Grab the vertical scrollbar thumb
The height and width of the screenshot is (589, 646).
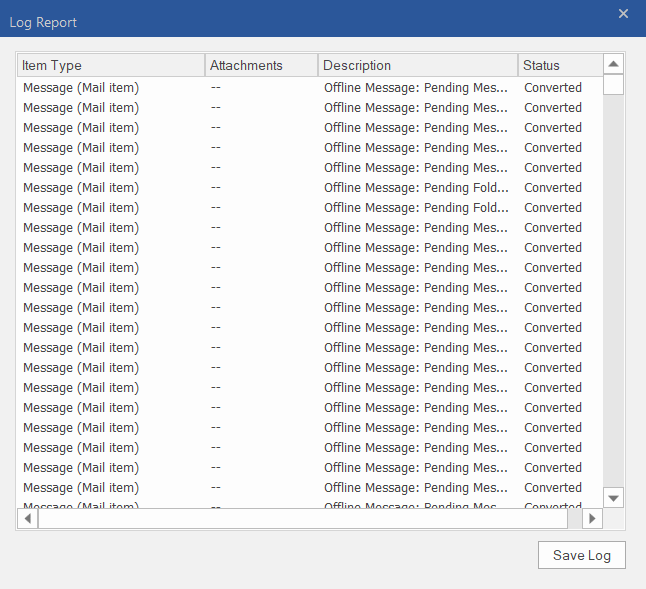pyautogui.click(x=613, y=85)
